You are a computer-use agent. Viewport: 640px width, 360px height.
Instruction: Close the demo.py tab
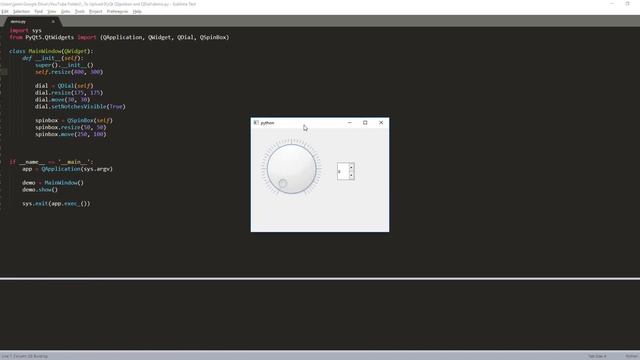click(x=53, y=21)
